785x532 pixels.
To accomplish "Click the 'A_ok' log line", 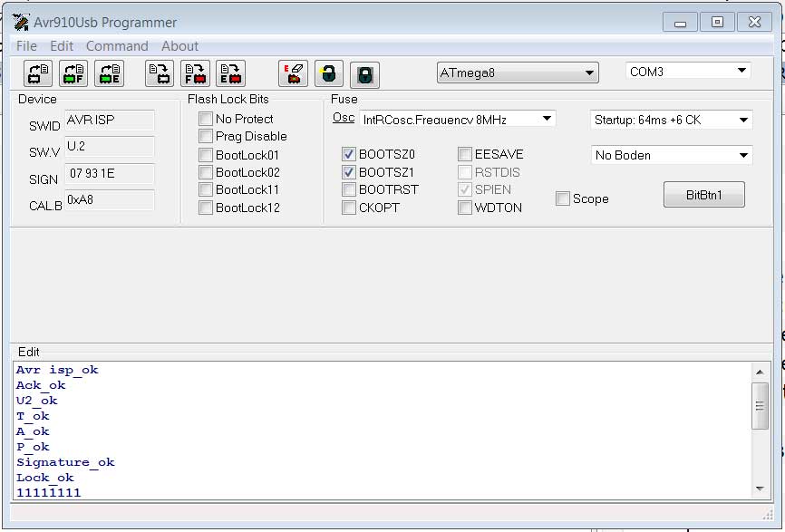I will tap(33, 432).
